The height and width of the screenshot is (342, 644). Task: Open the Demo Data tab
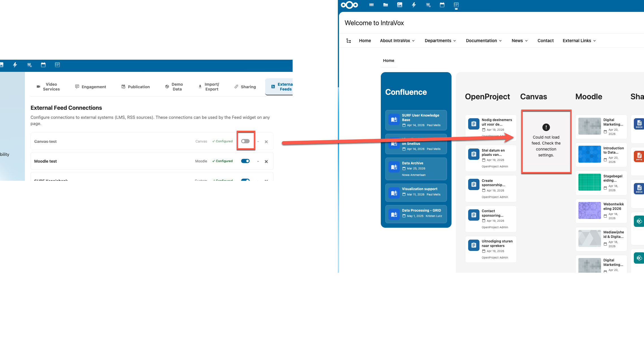pyautogui.click(x=174, y=87)
